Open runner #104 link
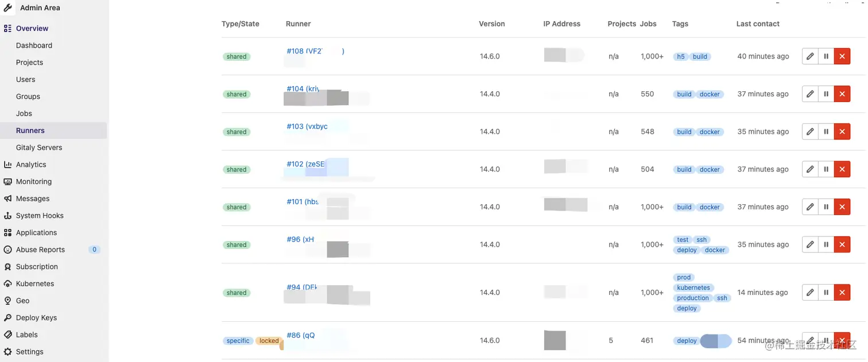This screenshot has height=362, width=868. (303, 89)
